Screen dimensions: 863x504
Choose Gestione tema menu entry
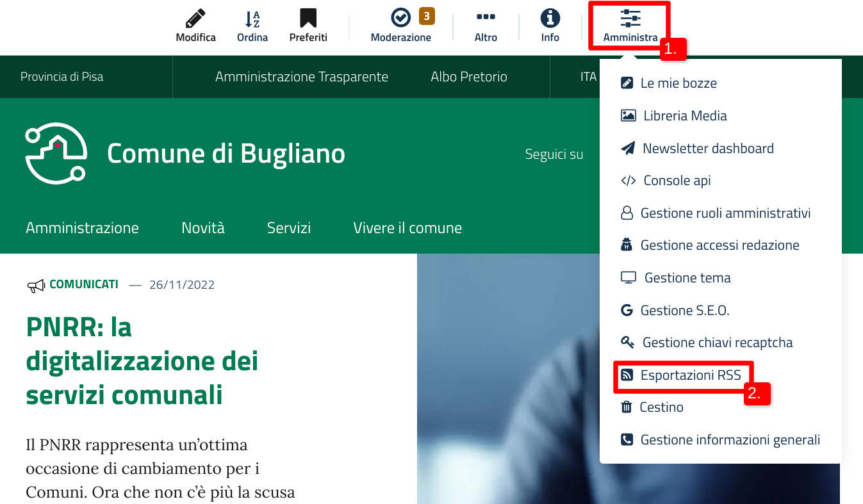(687, 278)
